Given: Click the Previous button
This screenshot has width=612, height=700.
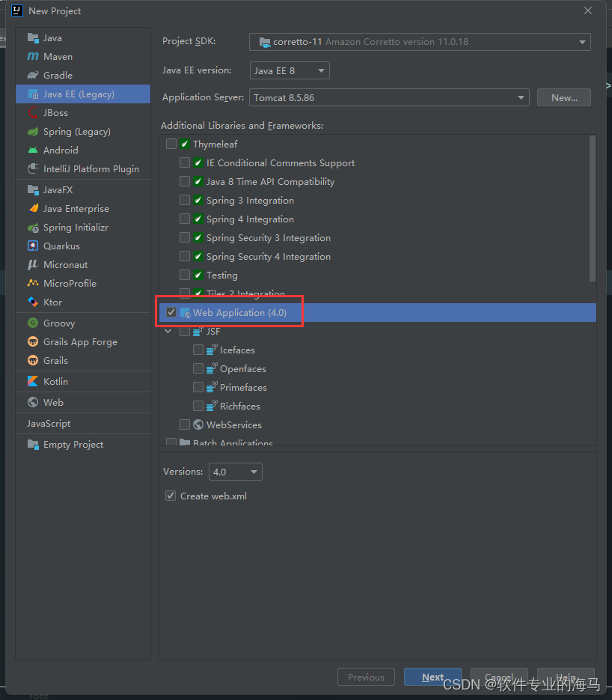Looking at the screenshot, I should [x=366, y=677].
